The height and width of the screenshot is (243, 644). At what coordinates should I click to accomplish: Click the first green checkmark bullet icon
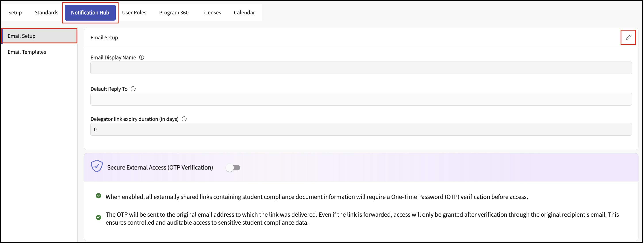pos(98,196)
